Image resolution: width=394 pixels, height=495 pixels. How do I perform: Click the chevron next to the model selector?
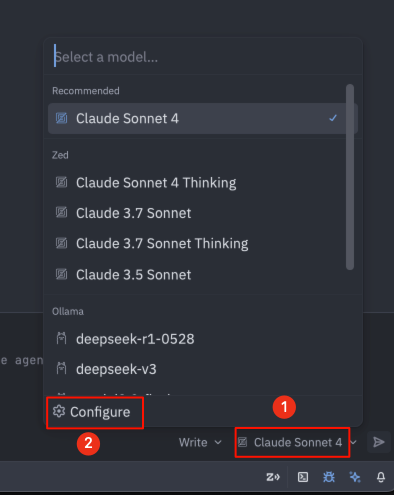pyautogui.click(x=354, y=442)
